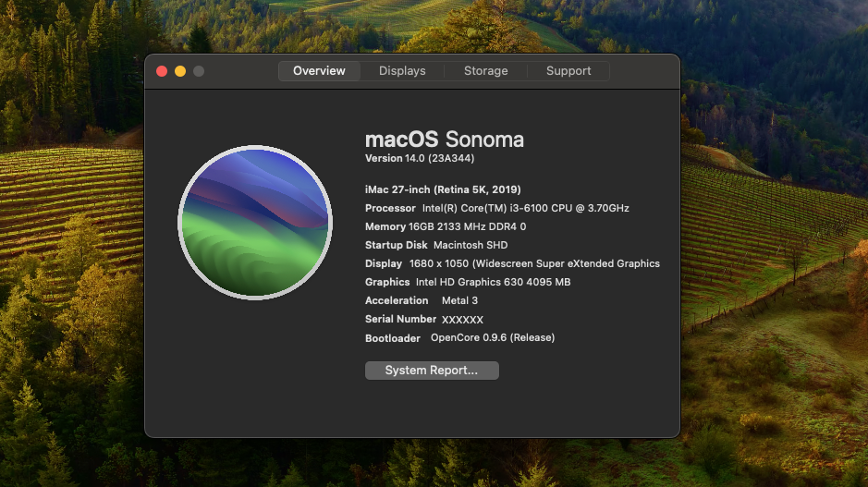868x487 pixels.
Task: Click the Acceleration Metal 3 line
Action: click(422, 300)
